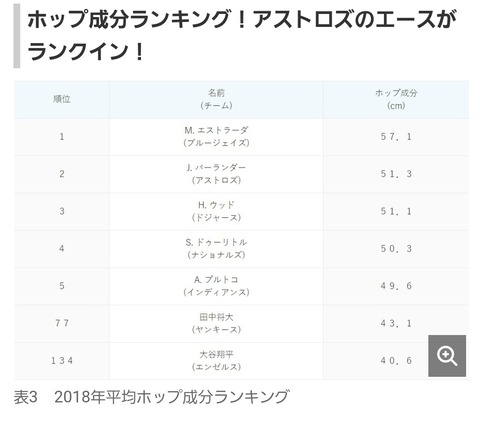480x428 pixels.
Task: Click the 57.1 hop value cell
Action: pos(396,137)
